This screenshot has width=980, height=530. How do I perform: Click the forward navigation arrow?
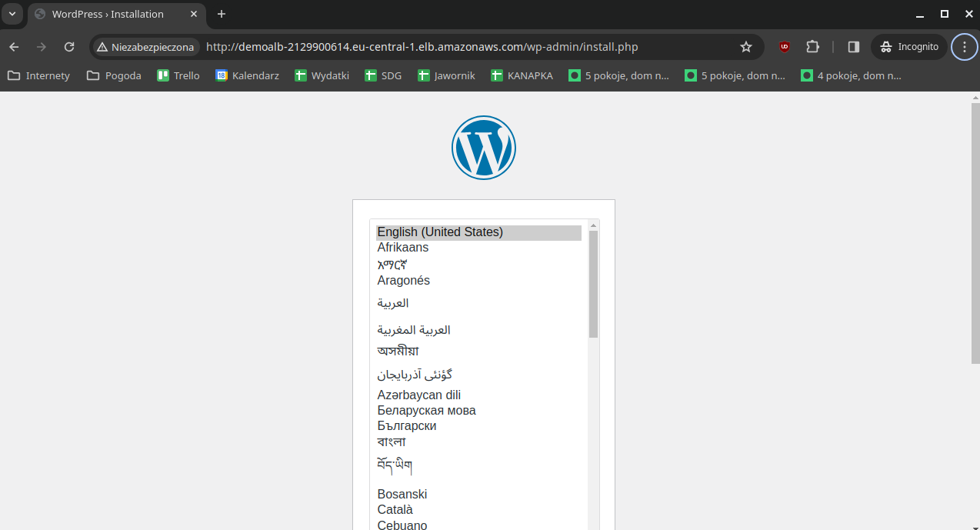click(x=42, y=47)
